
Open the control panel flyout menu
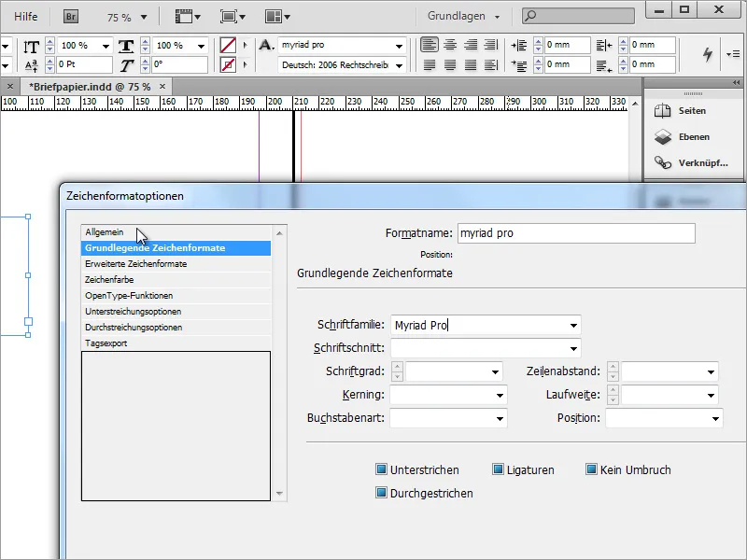coord(733,54)
